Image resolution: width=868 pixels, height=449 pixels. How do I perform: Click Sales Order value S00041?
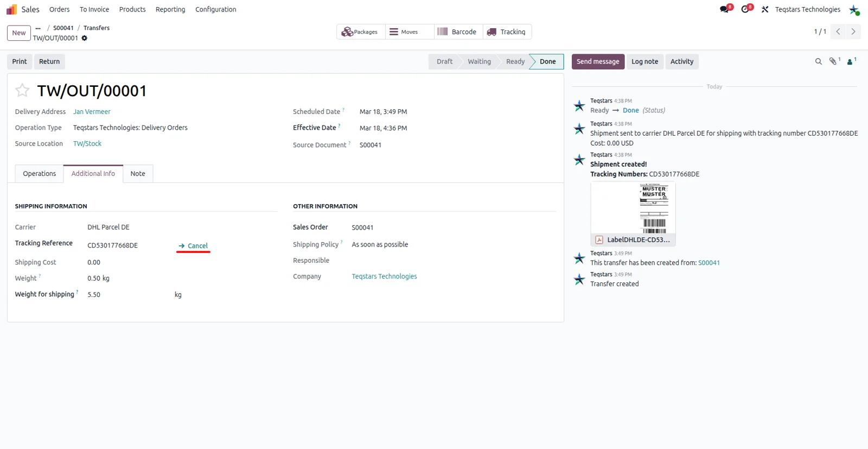pos(362,227)
